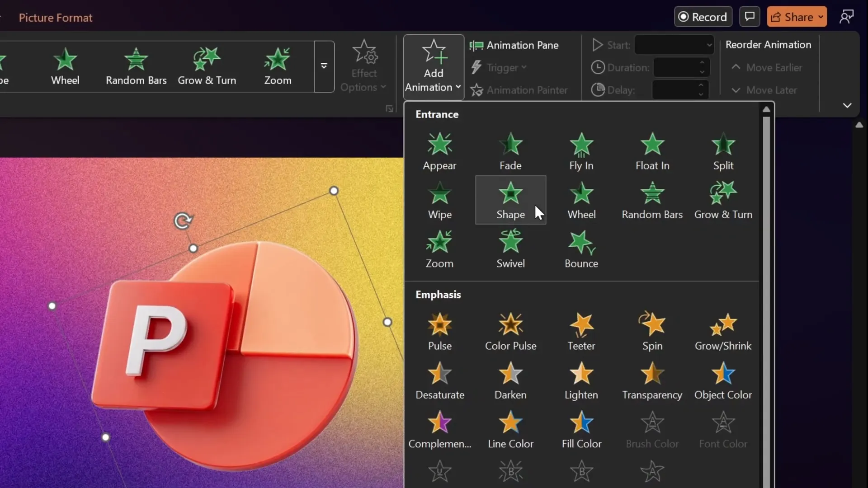Collapse the ribbon with the chevron

[x=847, y=105]
